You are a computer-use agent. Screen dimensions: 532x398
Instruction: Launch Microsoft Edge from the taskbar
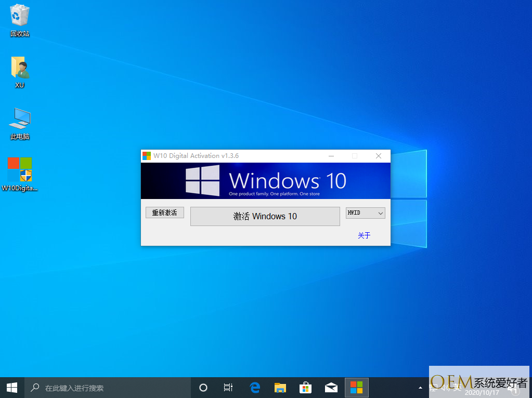(255, 388)
